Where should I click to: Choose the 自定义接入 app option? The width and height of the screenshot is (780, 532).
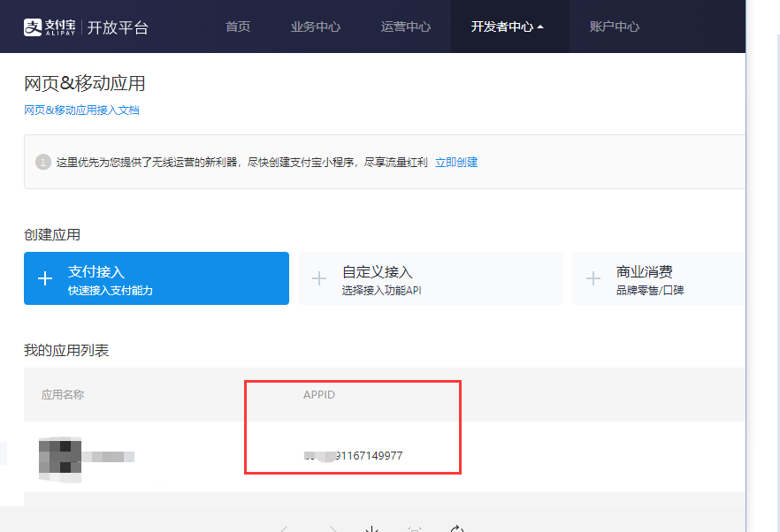[430, 278]
